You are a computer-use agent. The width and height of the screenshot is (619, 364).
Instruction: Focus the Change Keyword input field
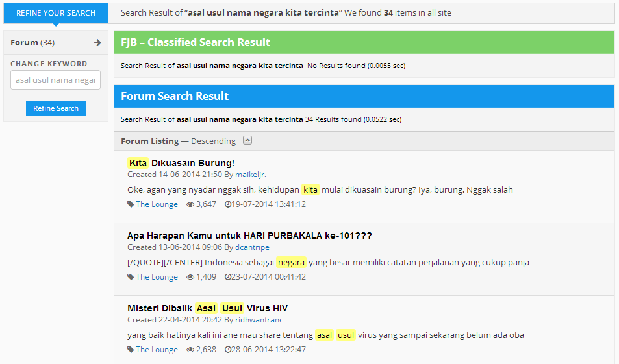[x=56, y=80]
